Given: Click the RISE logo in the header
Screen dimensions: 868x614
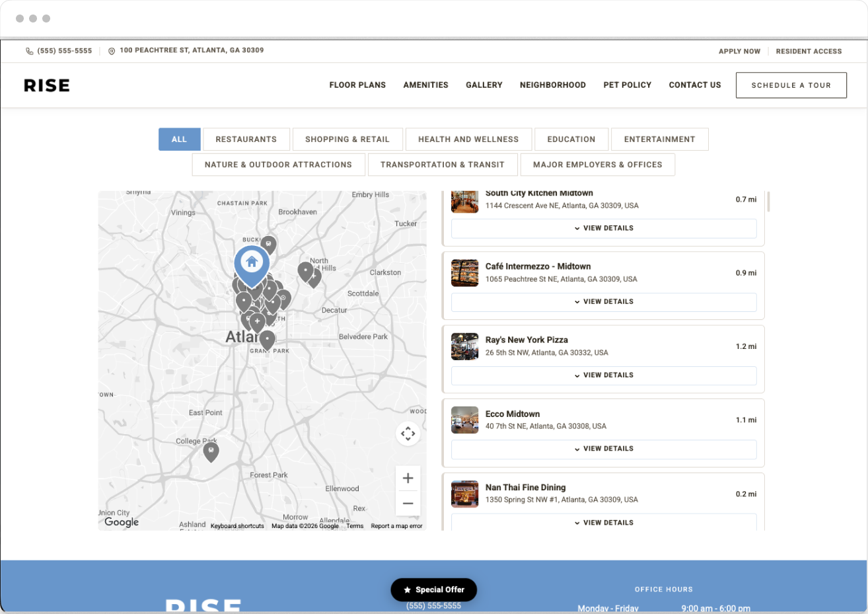Looking at the screenshot, I should click(x=47, y=85).
